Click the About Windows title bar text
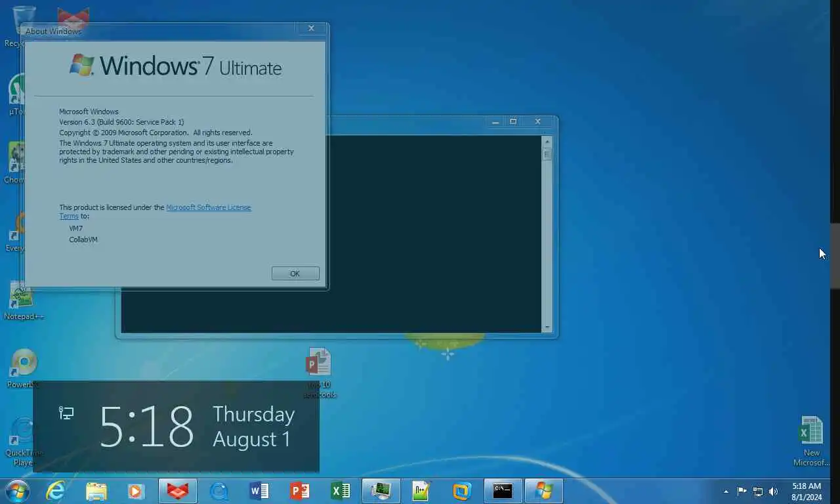Screen dimensions: 840x504 coord(53,31)
